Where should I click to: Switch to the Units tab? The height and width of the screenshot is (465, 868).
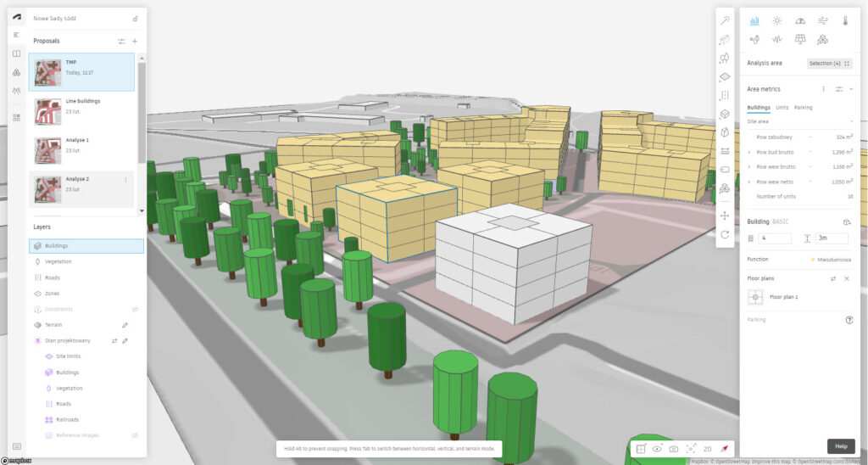pyautogui.click(x=782, y=108)
